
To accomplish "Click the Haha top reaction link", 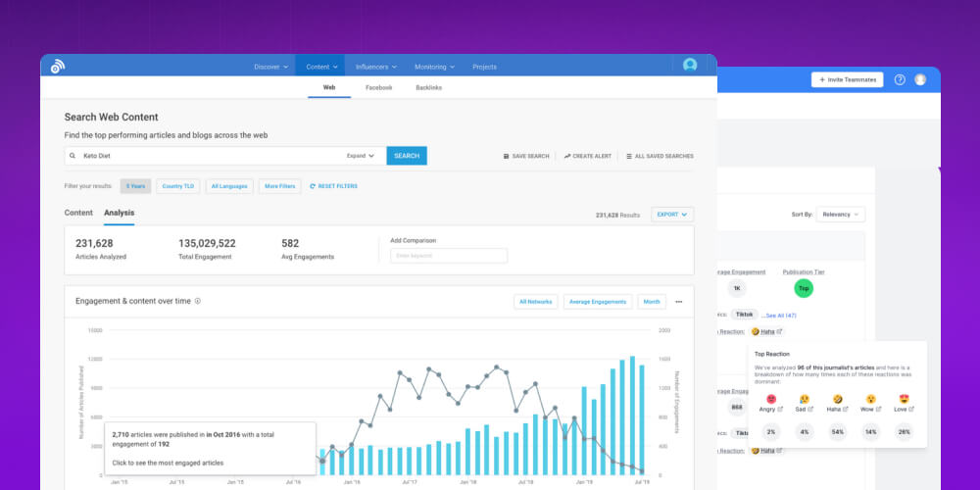I will coord(767,332).
